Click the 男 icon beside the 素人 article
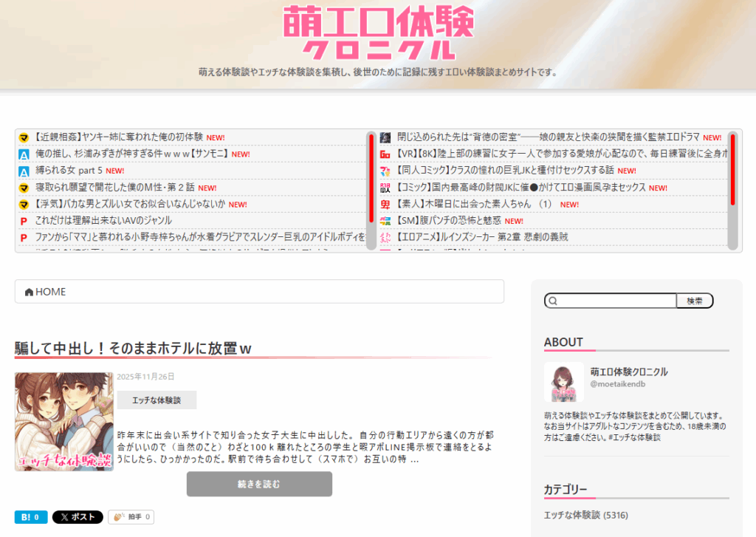 [x=385, y=204]
